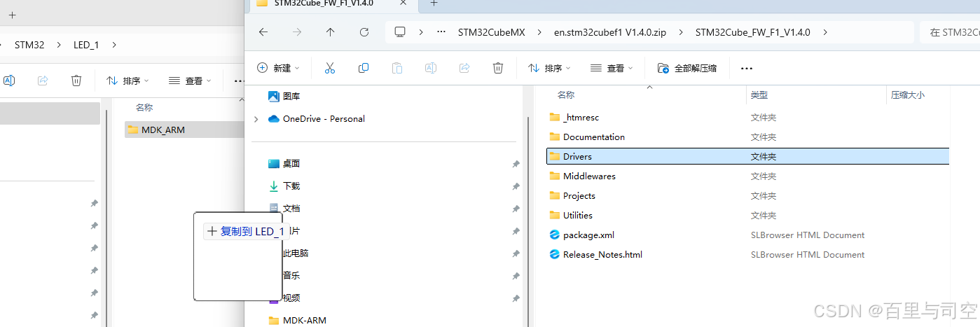Screen dimensions: 980x327
Task: Select MDK_ARM folder in LED_1 window
Action: (x=184, y=130)
